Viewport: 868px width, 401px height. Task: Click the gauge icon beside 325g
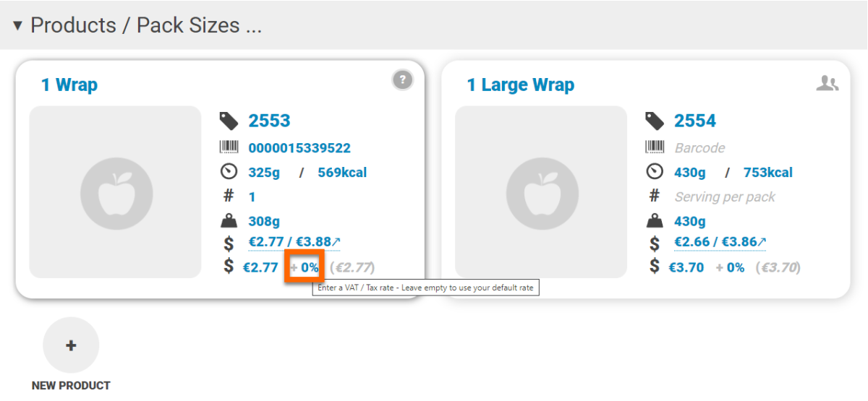(229, 172)
